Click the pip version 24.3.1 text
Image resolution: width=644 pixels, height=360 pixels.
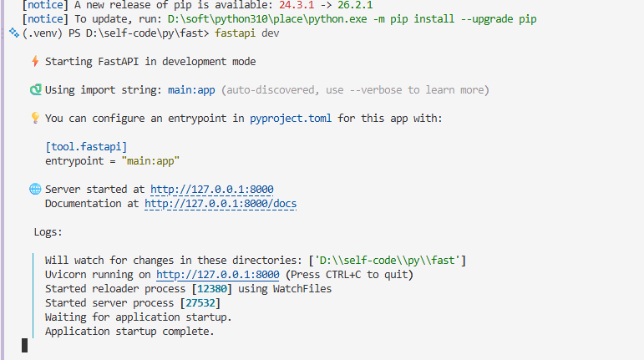coord(297,5)
